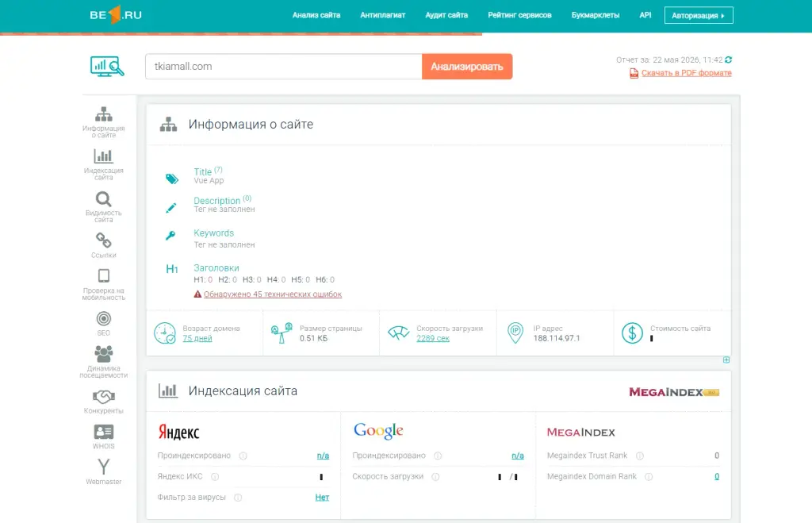
Task: Download report via Скачать в PDF формате
Action: pos(687,73)
